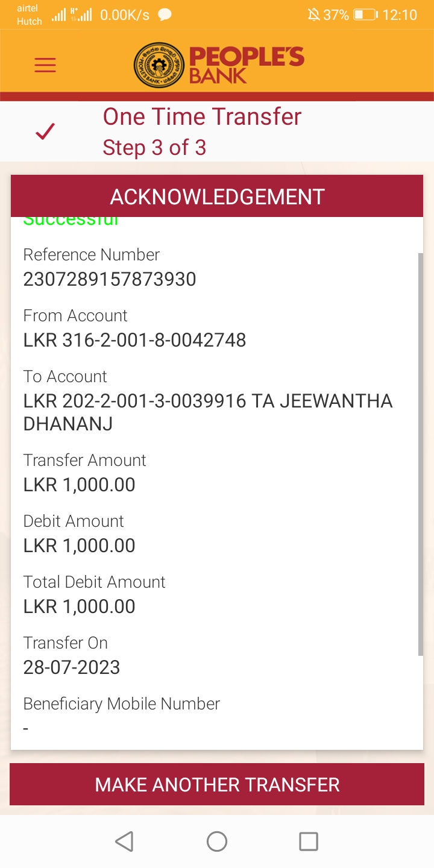Viewport: 434px width, 868px height.
Task: Click the acknowledgement panel scrollbar
Action: (x=420, y=452)
